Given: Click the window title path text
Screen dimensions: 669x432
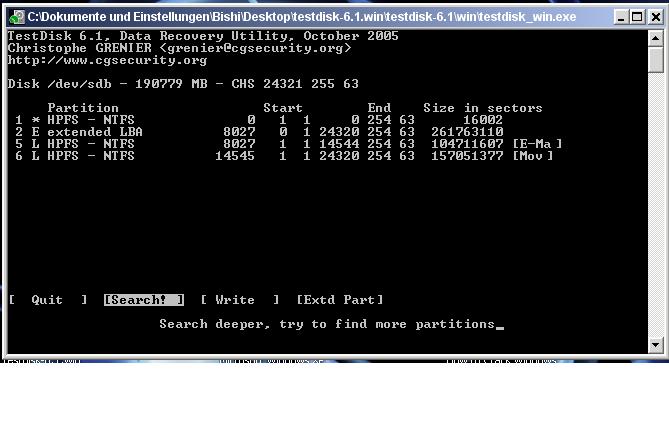Looking at the screenshot, I should pos(302,17).
